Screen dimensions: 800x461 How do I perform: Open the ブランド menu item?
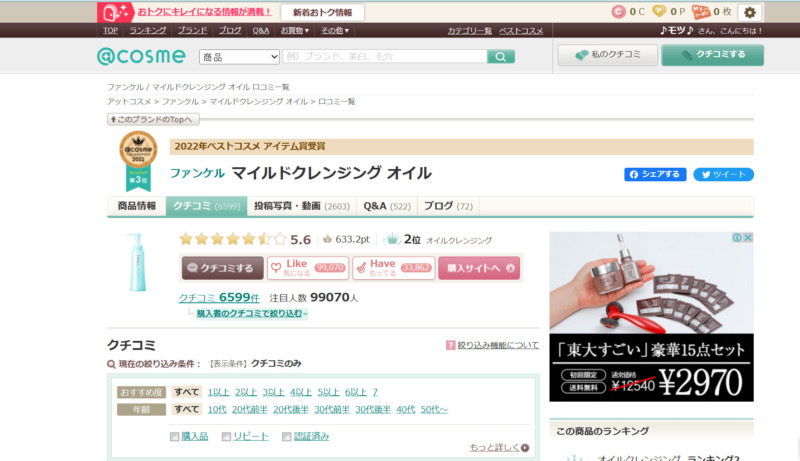point(192,31)
